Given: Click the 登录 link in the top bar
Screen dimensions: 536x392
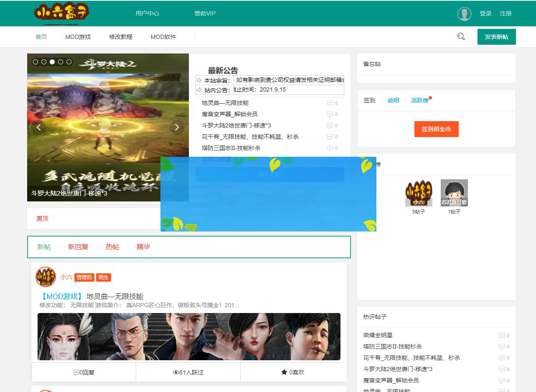Looking at the screenshot, I should (485, 13).
